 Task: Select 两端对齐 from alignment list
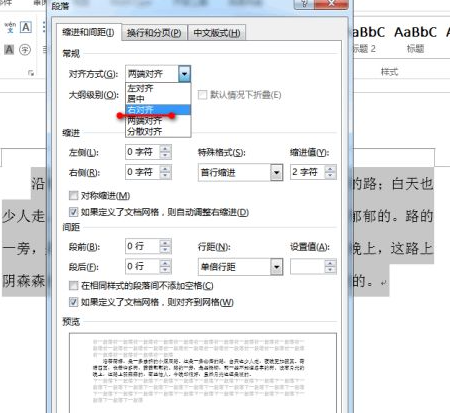158,121
